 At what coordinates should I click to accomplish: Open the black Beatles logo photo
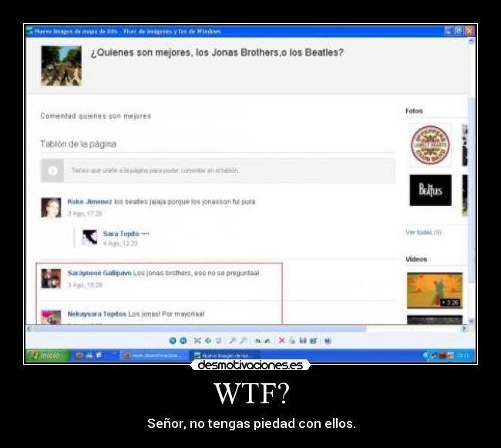point(431,190)
